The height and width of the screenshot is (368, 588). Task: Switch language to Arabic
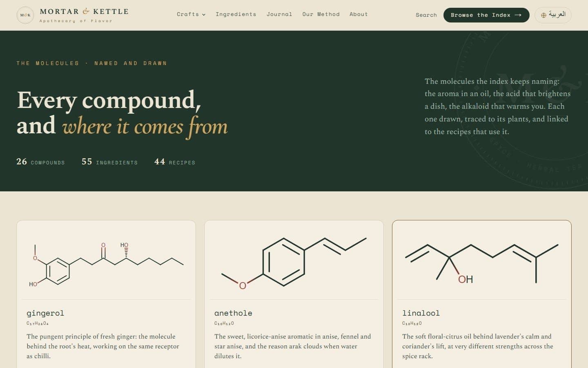click(553, 15)
